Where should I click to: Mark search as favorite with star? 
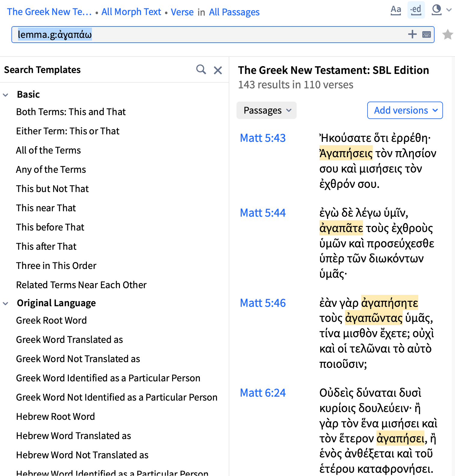[x=448, y=35]
